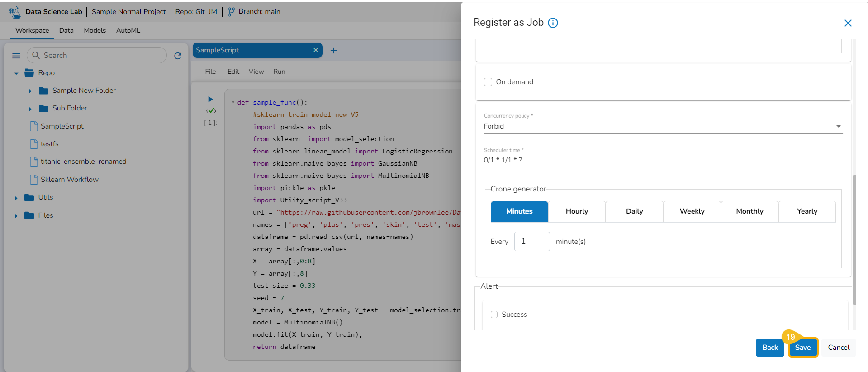Image resolution: width=868 pixels, height=372 pixels.
Task: Run the code cell with play icon
Action: pyautogui.click(x=210, y=99)
